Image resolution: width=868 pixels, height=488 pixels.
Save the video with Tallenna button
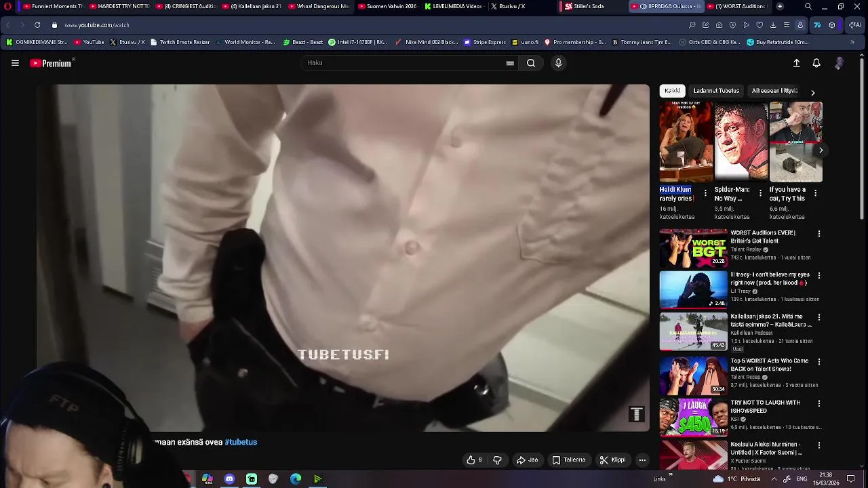pyautogui.click(x=568, y=460)
